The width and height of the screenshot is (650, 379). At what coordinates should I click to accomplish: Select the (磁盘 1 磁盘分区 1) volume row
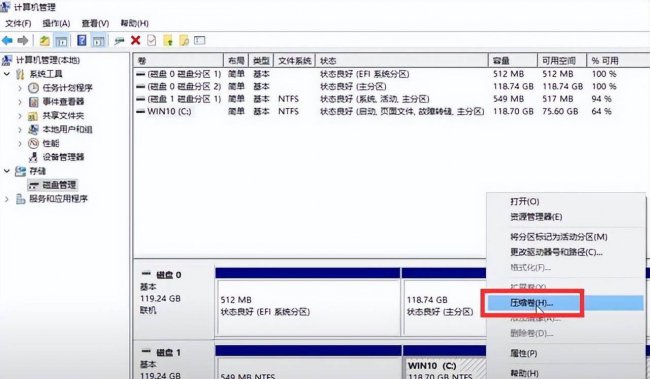391,99
